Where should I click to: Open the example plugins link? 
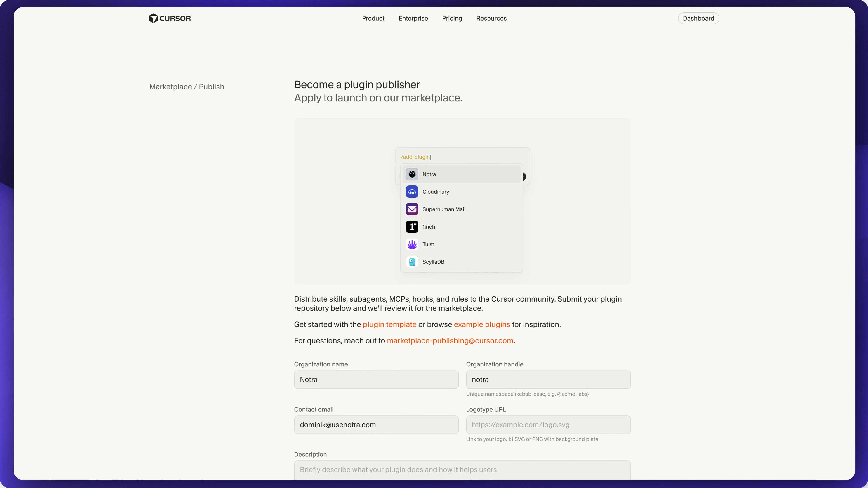pyautogui.click(x=482, y=324)
